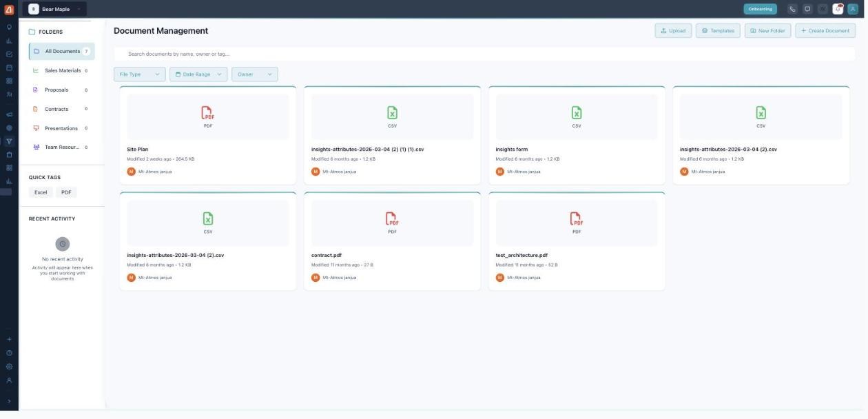Viewport: 868px width, 419px height.
Task: Click the plus icon in left rail
Action: [9, 339]
